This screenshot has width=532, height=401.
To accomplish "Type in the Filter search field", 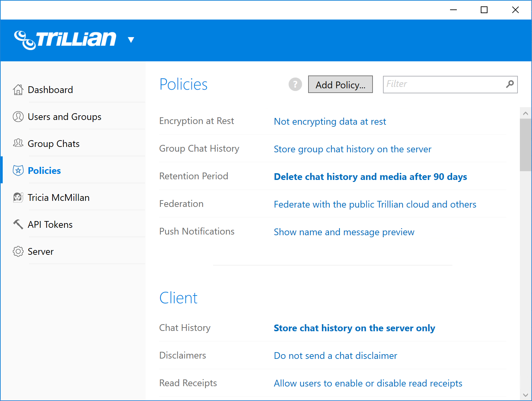I will [443, 84].
